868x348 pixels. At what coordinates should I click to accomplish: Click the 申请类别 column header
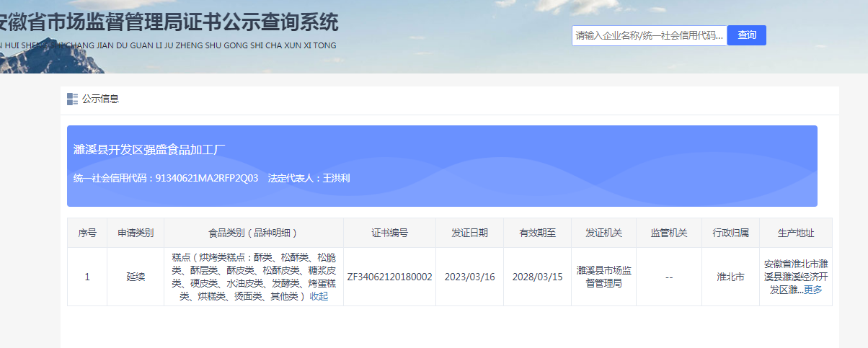136,233
